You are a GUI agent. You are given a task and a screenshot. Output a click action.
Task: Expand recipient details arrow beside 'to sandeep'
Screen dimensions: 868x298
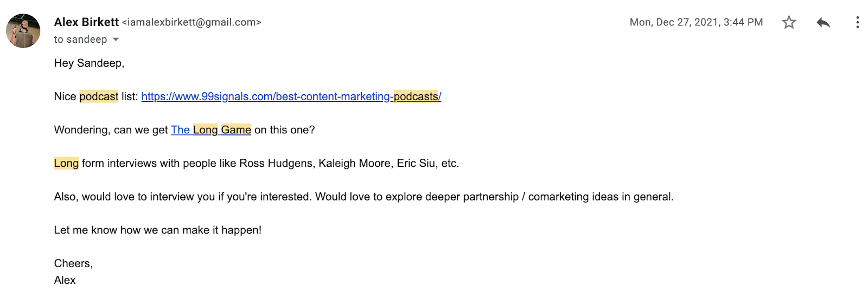(x=116, y=40)
